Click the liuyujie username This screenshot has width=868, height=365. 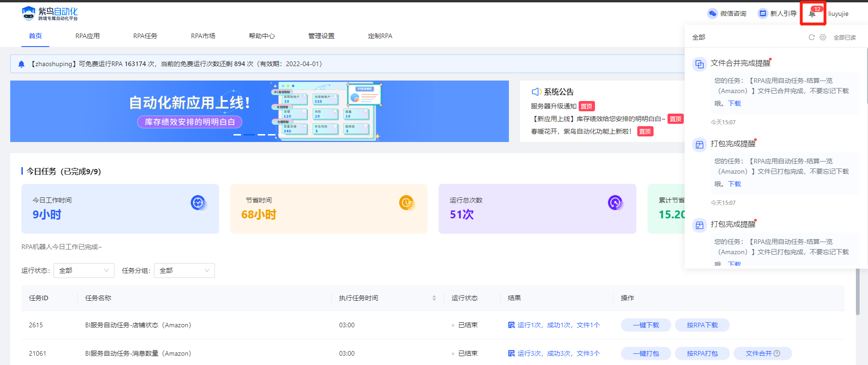tap(838, 14)
